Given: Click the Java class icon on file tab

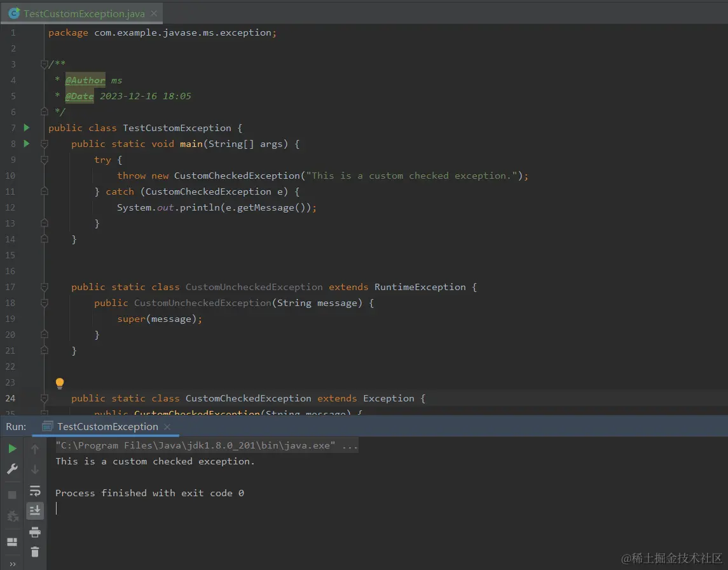Looking at the screenshot, I should pos(14,13).
